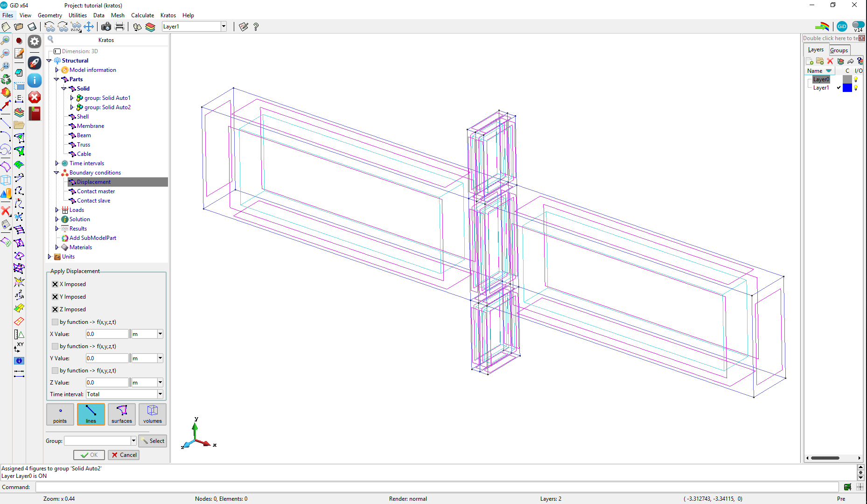This screenshot has width=867, height=504.
Task: Select the points entity button
Action: click(x=60, y=414)
